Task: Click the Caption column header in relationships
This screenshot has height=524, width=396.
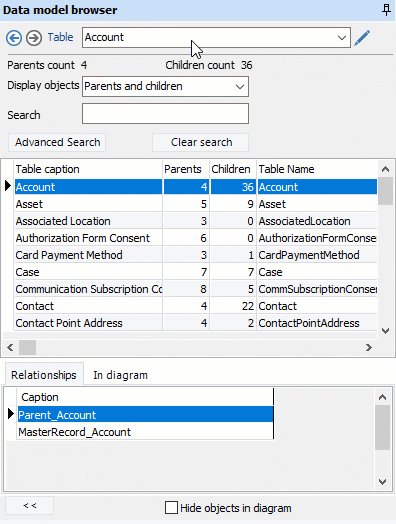Action: click(x=145, y=397)
